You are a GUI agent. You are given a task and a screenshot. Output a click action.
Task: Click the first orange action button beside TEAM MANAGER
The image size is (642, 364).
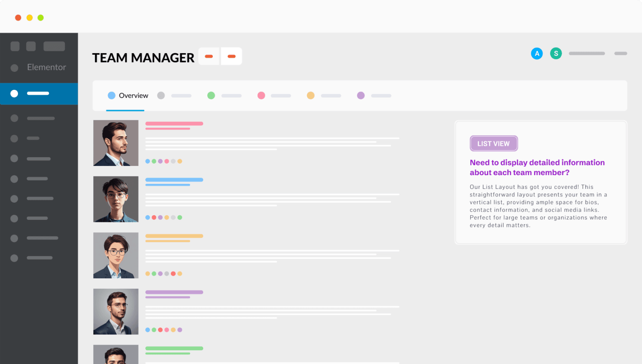point(209,56)
